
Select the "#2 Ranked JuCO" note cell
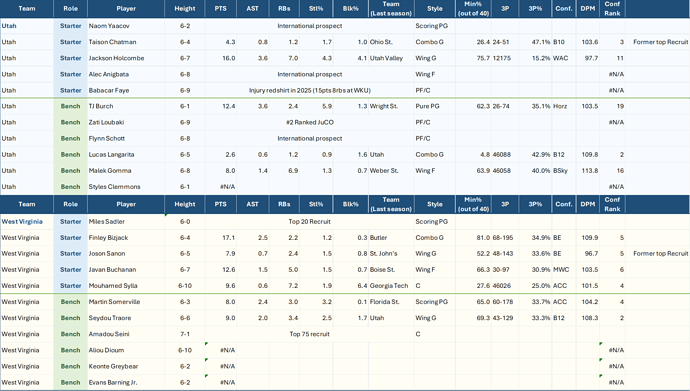coord(309,122)
